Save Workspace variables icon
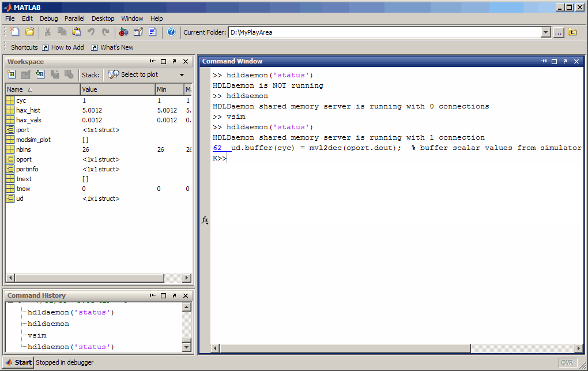This screenshot has height=371, width=588. point(54,74)
